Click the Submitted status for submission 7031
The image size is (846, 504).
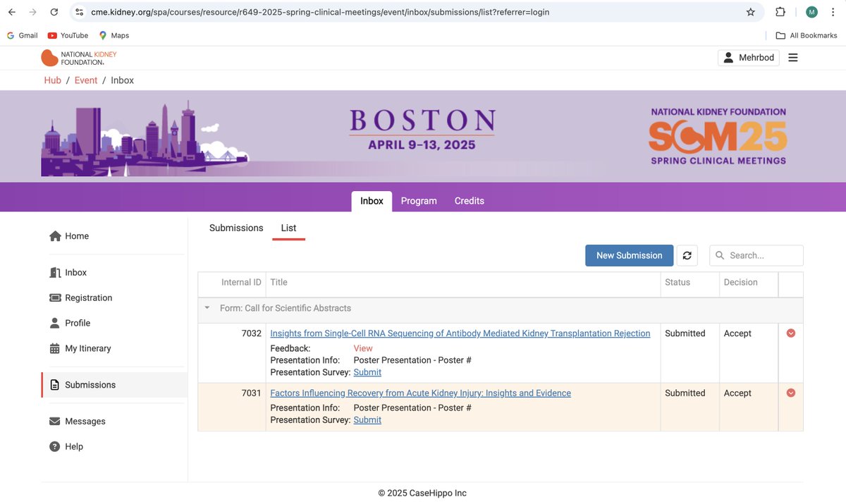click(685, 393)
